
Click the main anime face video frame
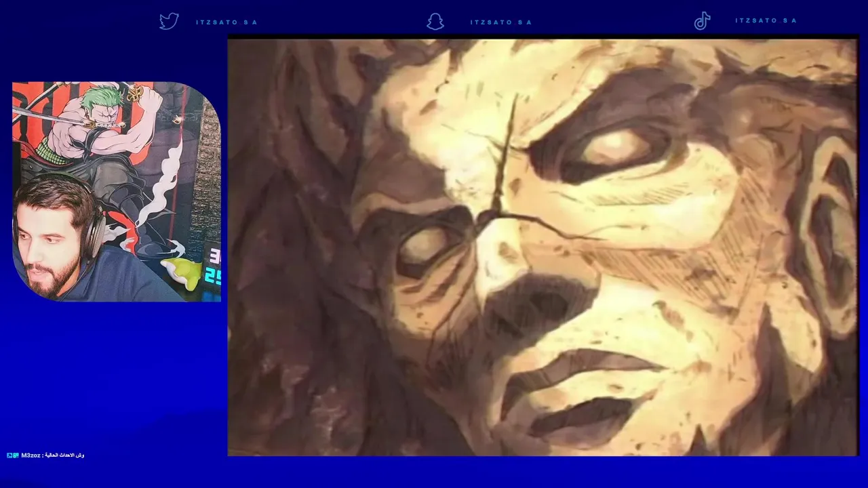(542, 247)
